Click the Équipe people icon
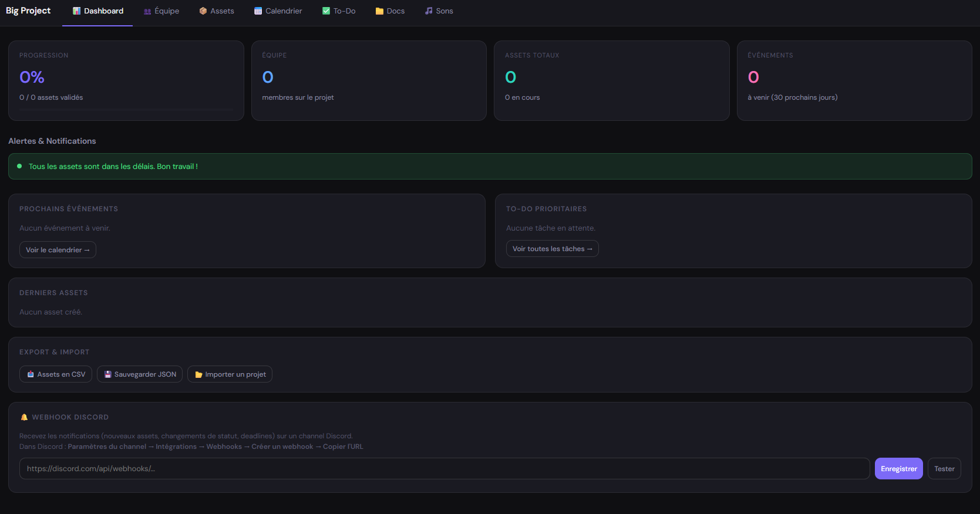The image size is (980, 514). click(x=147, y=11)
